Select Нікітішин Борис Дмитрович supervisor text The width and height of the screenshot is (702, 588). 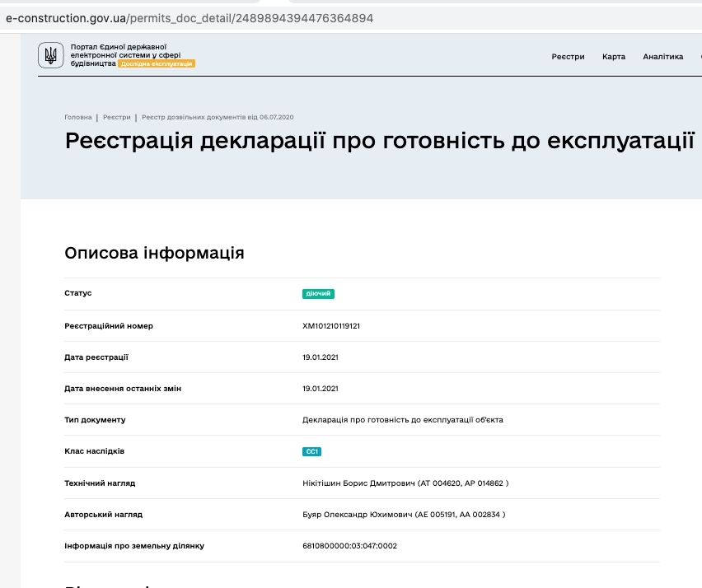click(x=405, y=483)
